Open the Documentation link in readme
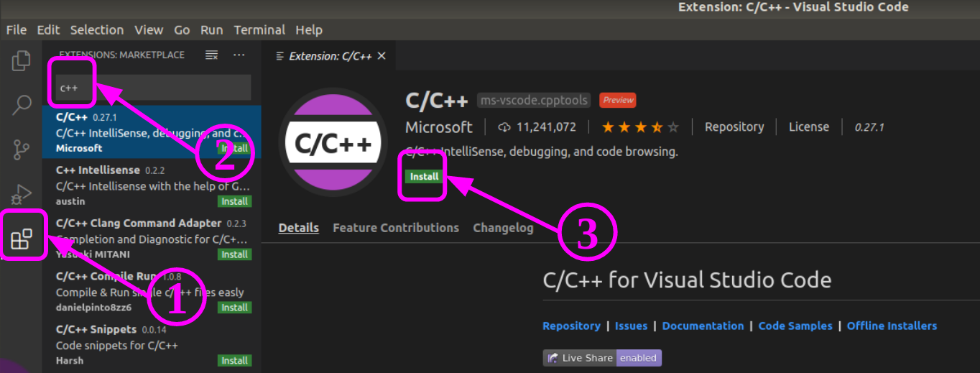Image resolution: width=980 pixels, height=373 pixels. coord(703,326)
